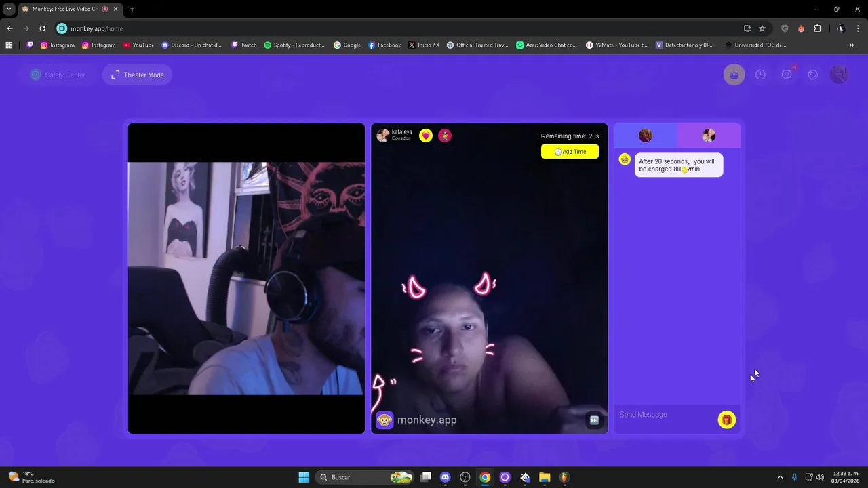Screen dimensions: 868x488
Task: Open the clock showing 12:33 a. m.
Action: [x=846, y=477]
